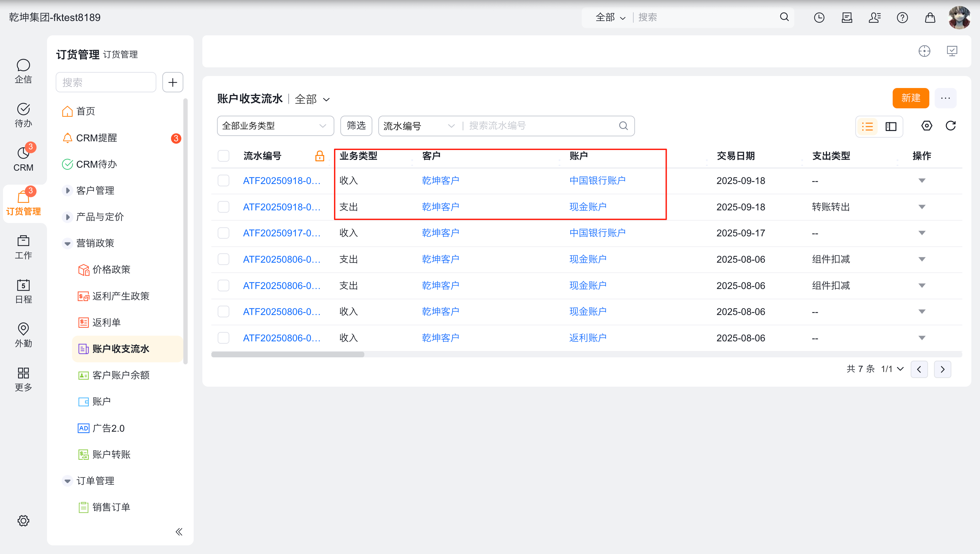Toggle the select-all header checkbox
The image size is (980, 554).
click(x=223, y=156)
